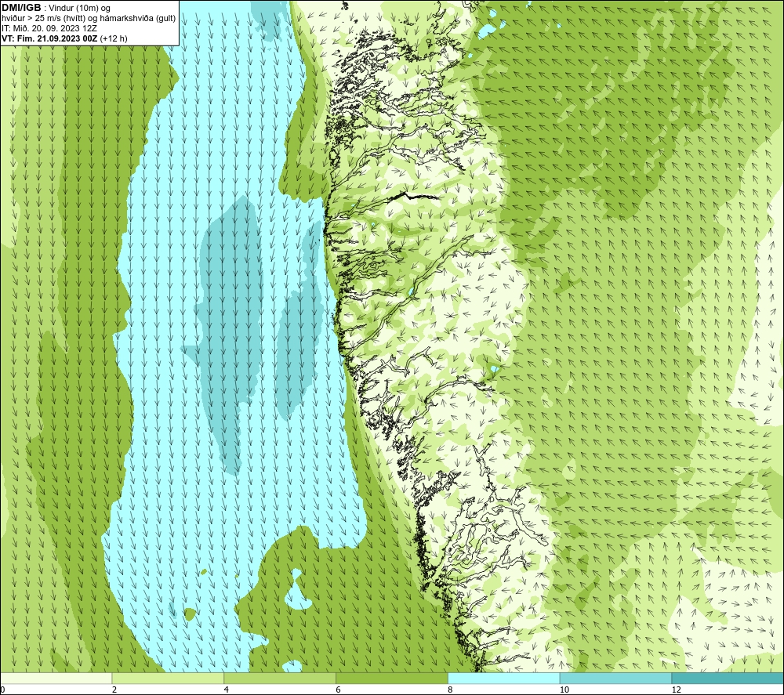Click the legend tick label '8'
Image resolution: width=784 pixels, height=695 pixels.
pyautogui.click(x=451, y=690)
